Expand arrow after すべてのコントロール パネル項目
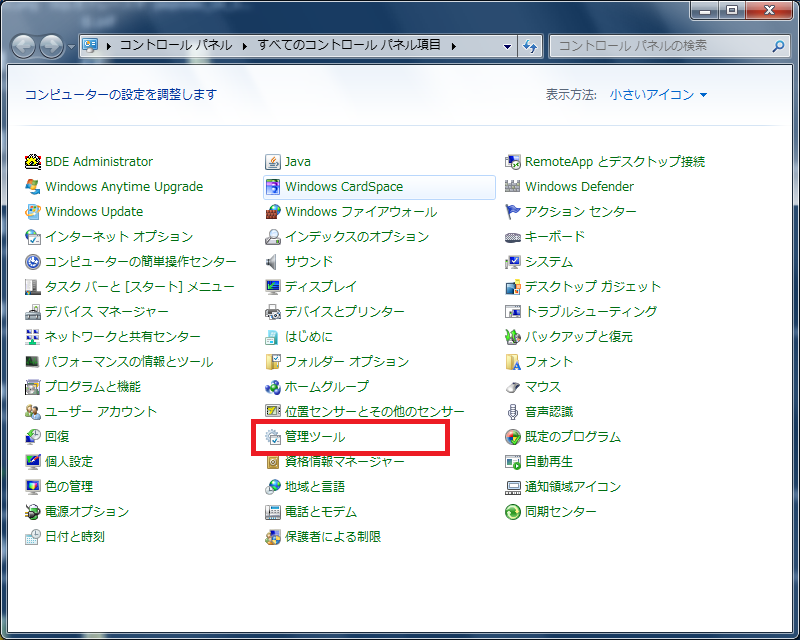The width and height of the screenshot is (800, 640). [x=454, y=46]
